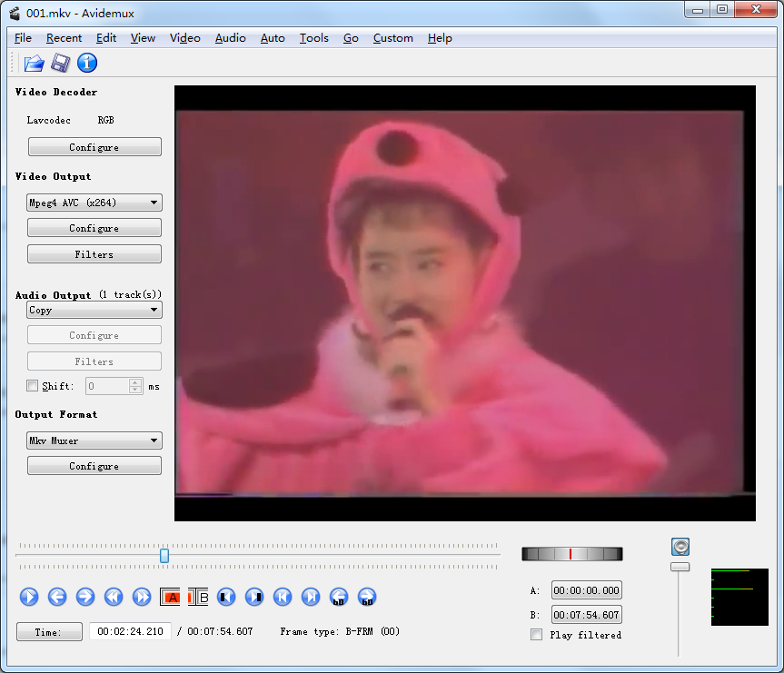This screenshot has width=784, height=673.
Task: Go to previous frame
Action: tap(57, 597)
